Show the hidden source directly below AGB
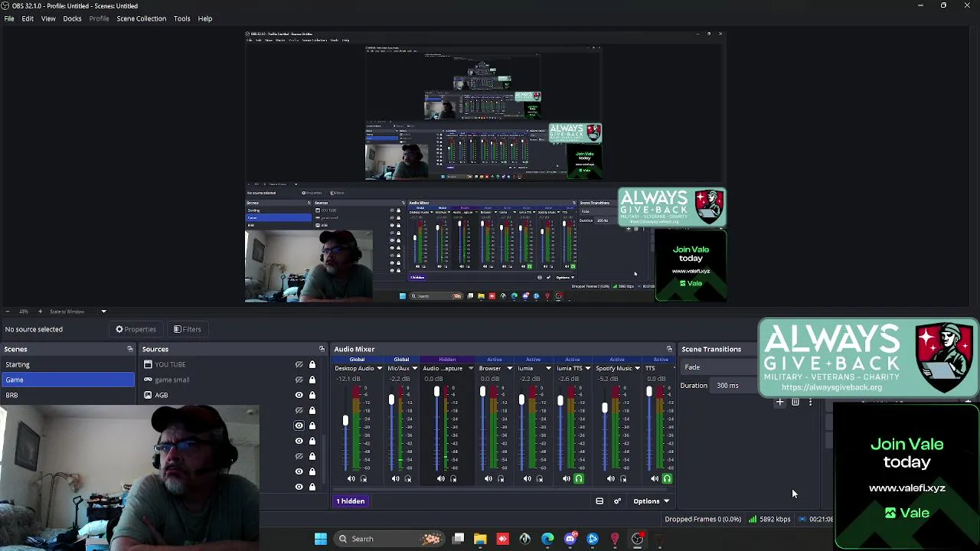Screen dimensions: 980x551 click(x=299, y=410)
